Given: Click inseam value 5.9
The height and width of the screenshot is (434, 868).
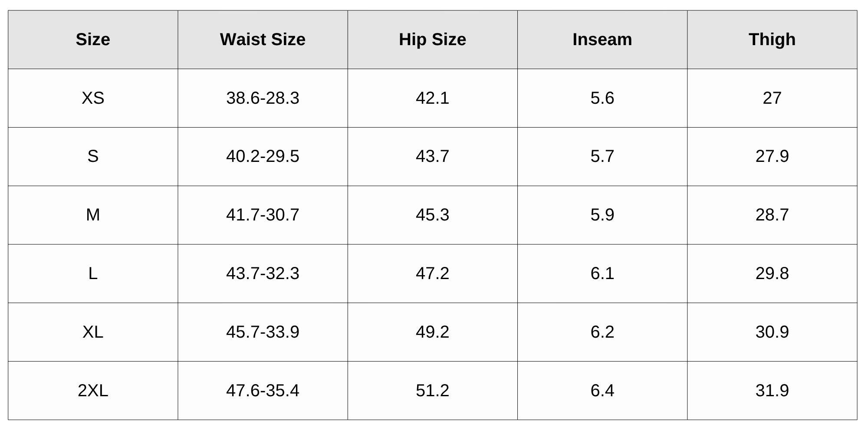Looking at the screenshot, I should click(x=602, y=215).
